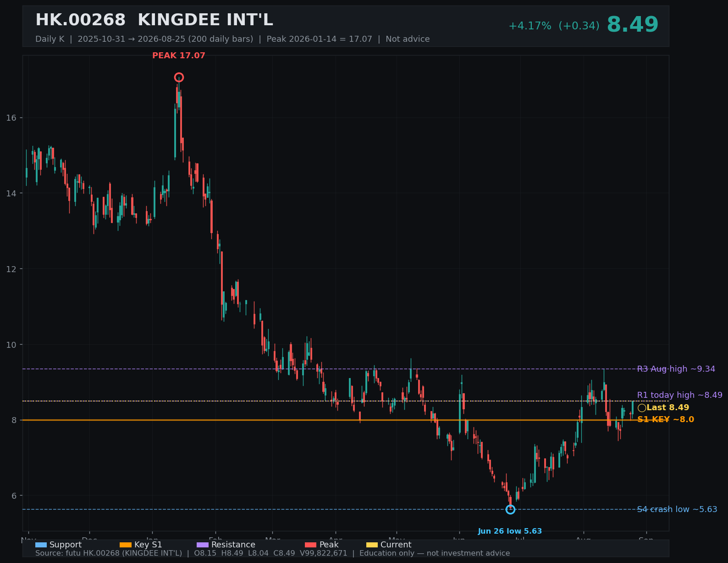This screenshot has height=563, width=728.
Task: Click the 14 y-axis price label
Action: (11, 193)
